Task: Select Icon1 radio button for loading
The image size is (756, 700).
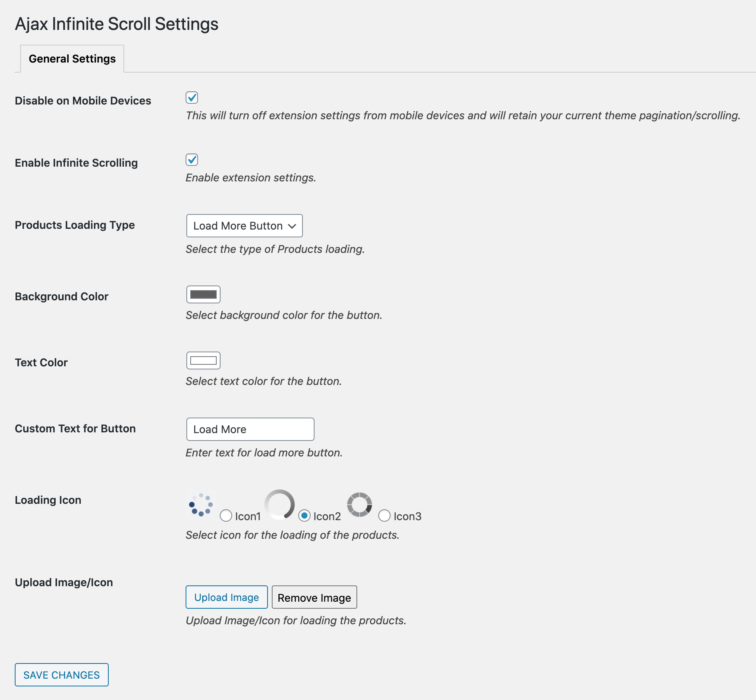Action: [x=226, y=515]
